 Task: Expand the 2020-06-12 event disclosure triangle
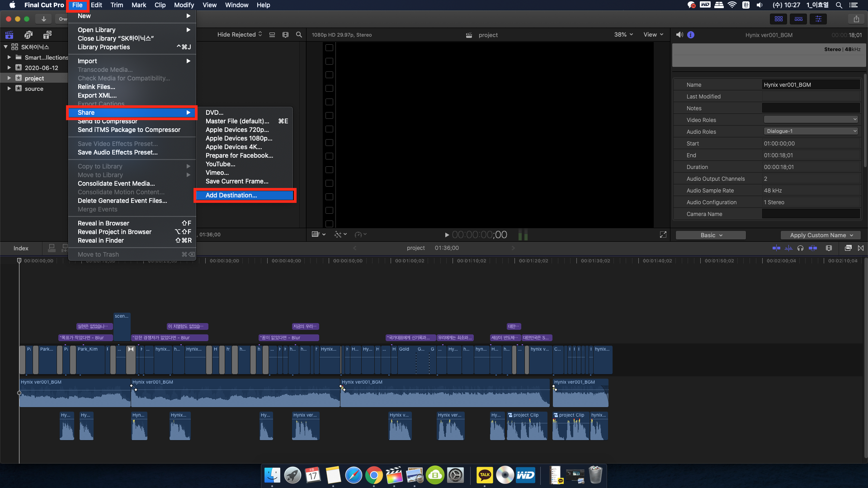click(x=9, y=68)
